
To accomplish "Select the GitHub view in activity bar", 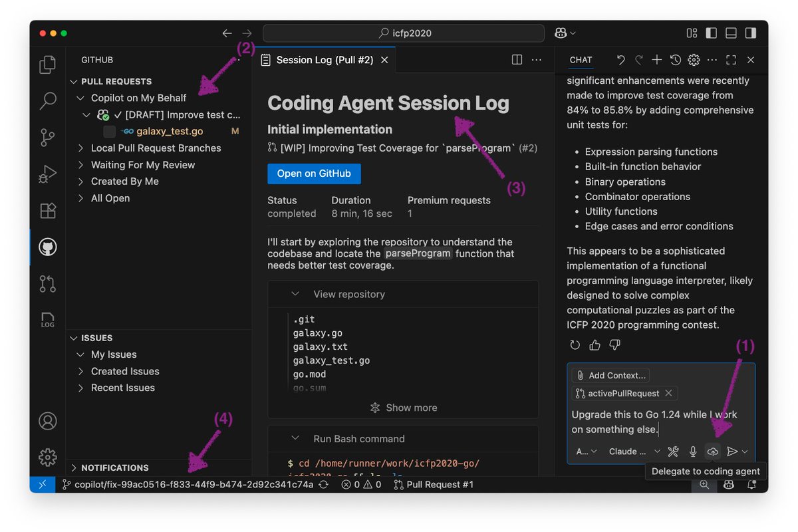I will [47, 247].
